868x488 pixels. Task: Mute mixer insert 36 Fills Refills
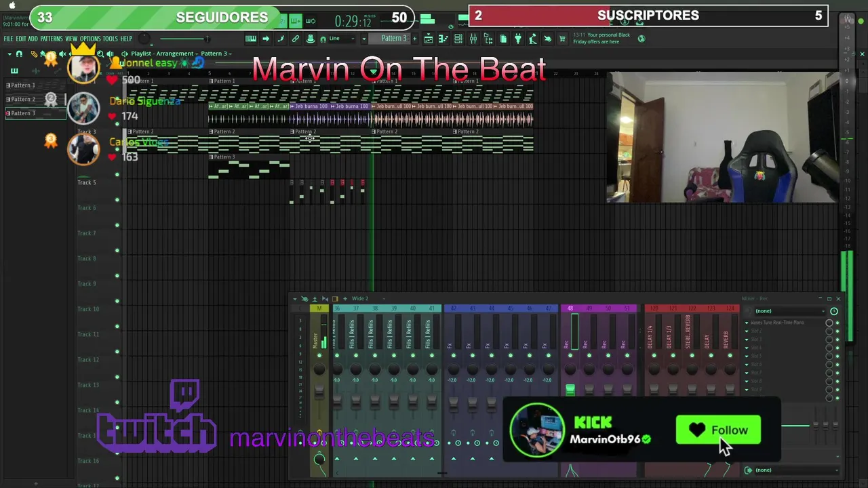(337, 354)
